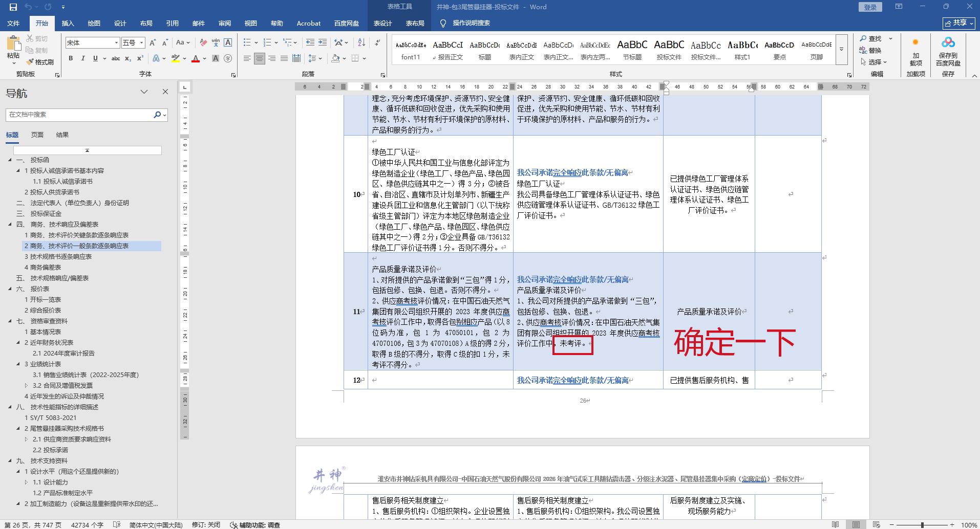
Task: Toggle center alignment for paragraph
Action: point(260,58)
